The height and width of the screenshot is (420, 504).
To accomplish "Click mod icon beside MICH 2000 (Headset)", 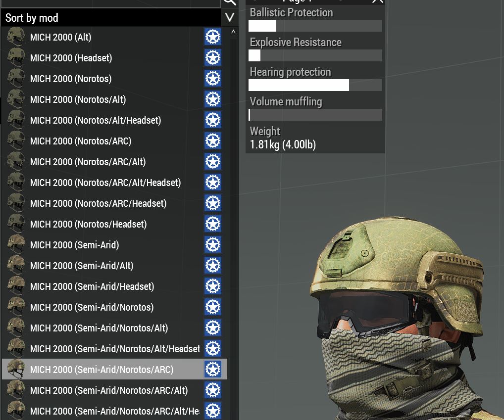I will 213,58.
